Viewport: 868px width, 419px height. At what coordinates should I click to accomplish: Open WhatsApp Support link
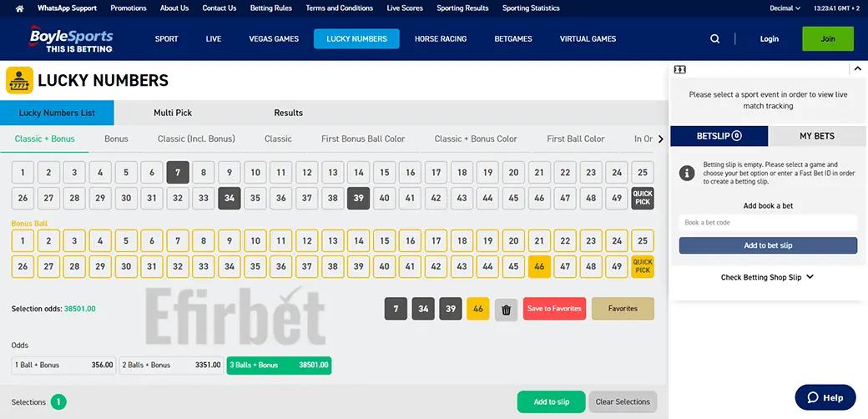67,8
